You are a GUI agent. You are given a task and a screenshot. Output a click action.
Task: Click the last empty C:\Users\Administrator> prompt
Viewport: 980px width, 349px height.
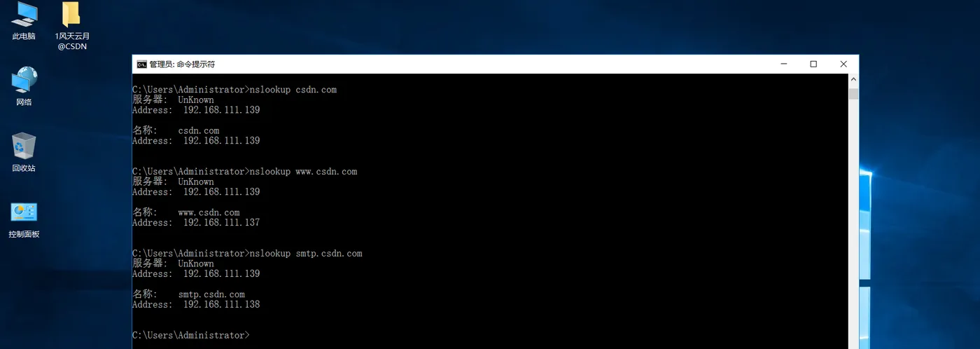190,336
